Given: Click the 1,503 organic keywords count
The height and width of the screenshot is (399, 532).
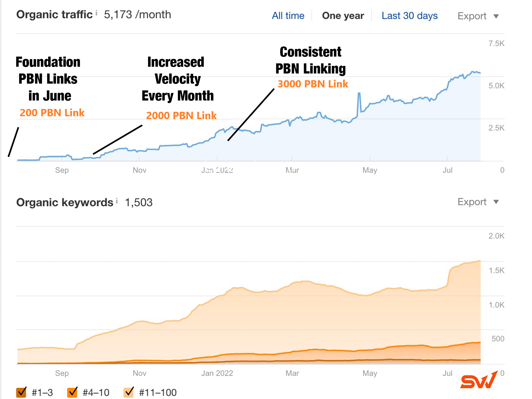Looking at the screenshot, I should coord(138,202).
